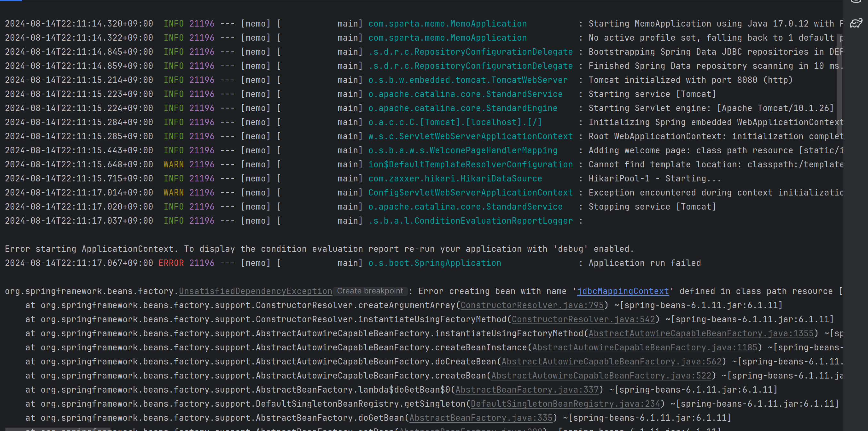This screenshot has height=431, width=868.
Task: Navigate to AbstractBeanFactory.java:335 source
Action: [x=481, y=418]
